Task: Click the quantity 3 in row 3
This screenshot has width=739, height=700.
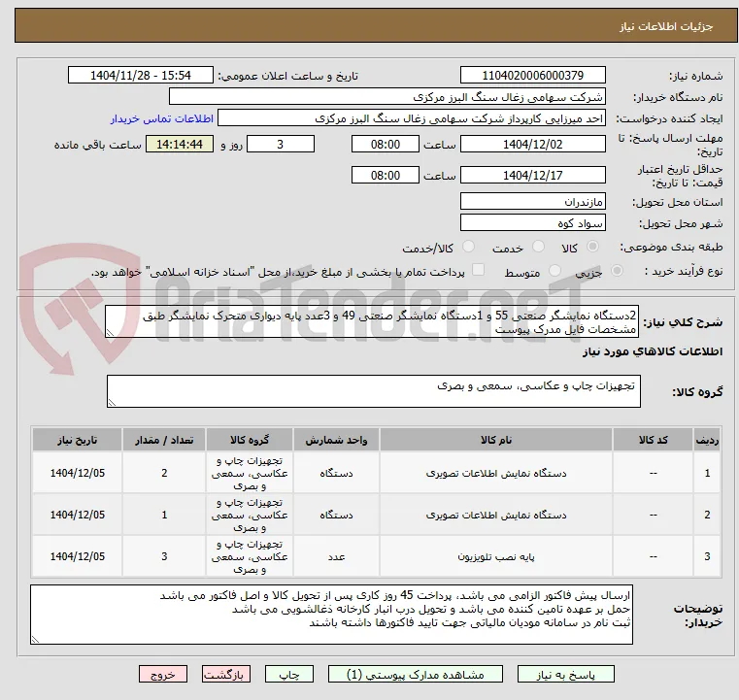Action: [164, 557]
